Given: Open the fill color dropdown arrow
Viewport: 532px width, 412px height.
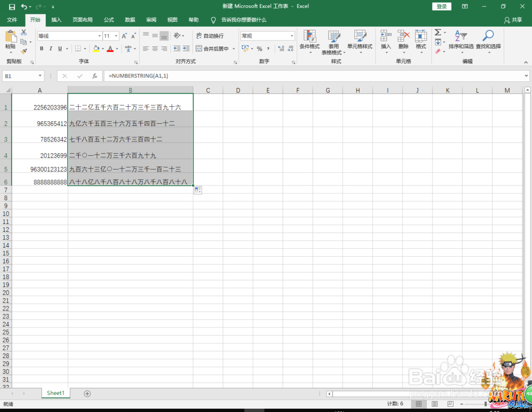Looking at the screenshot, I should 102,48.
